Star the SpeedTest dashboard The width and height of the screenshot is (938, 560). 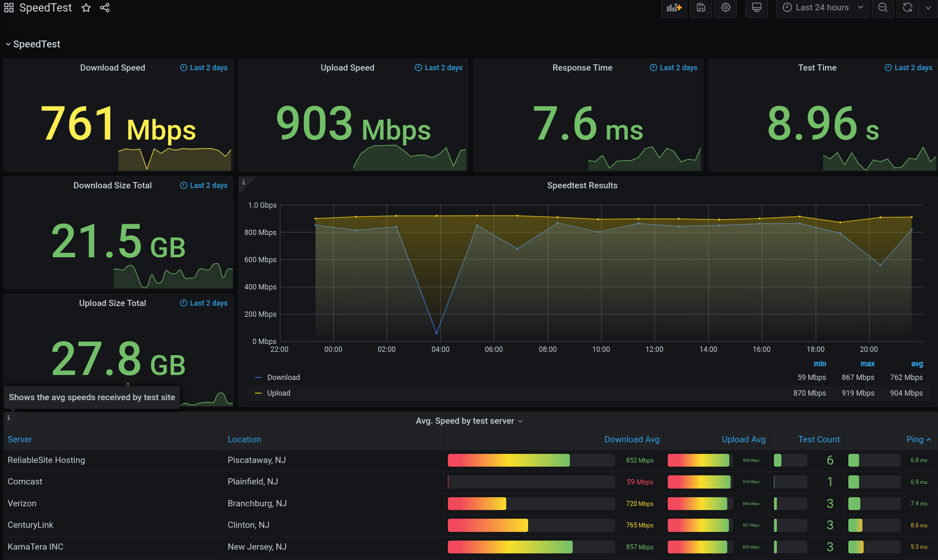coord(86,8)
